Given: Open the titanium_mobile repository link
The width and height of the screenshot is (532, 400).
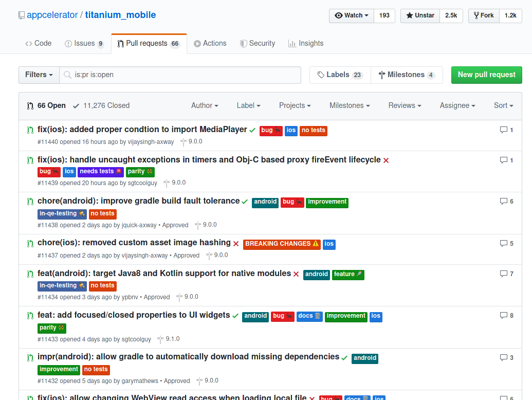Looking at the screenshot, I should (x=120, y=15).
